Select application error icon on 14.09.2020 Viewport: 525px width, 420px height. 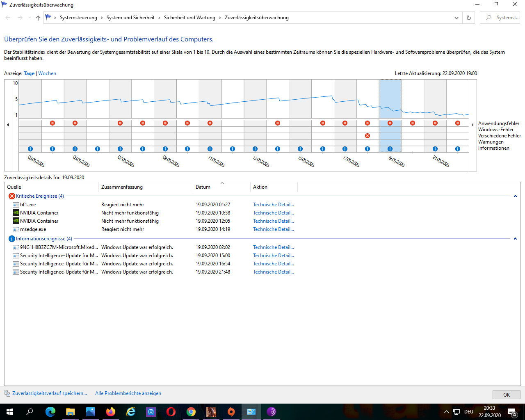point(278,123)
